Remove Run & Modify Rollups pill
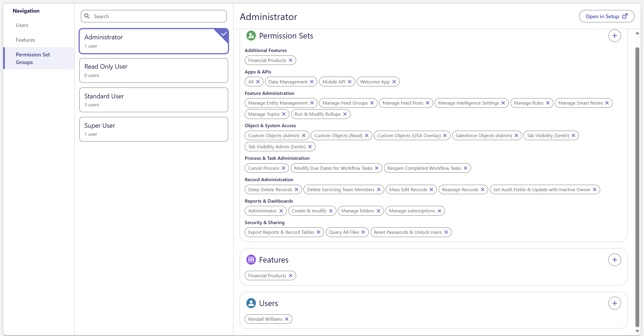This screenshot has height=336, width=644. pyautogui.click(x=345, y=114)
